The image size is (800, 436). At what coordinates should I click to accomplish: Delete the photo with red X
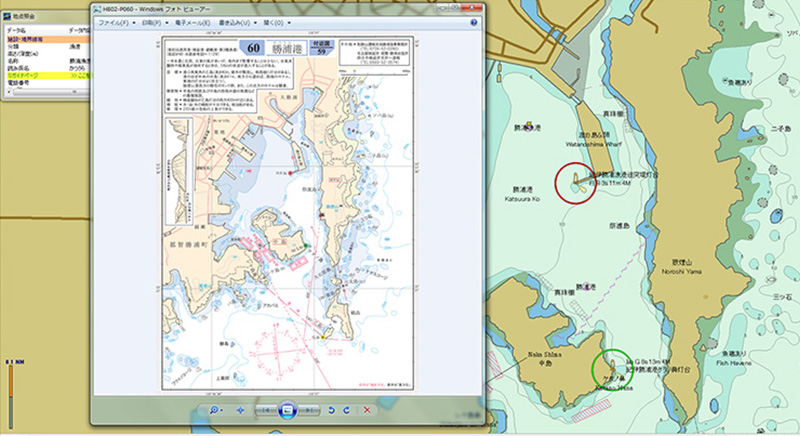367,410
